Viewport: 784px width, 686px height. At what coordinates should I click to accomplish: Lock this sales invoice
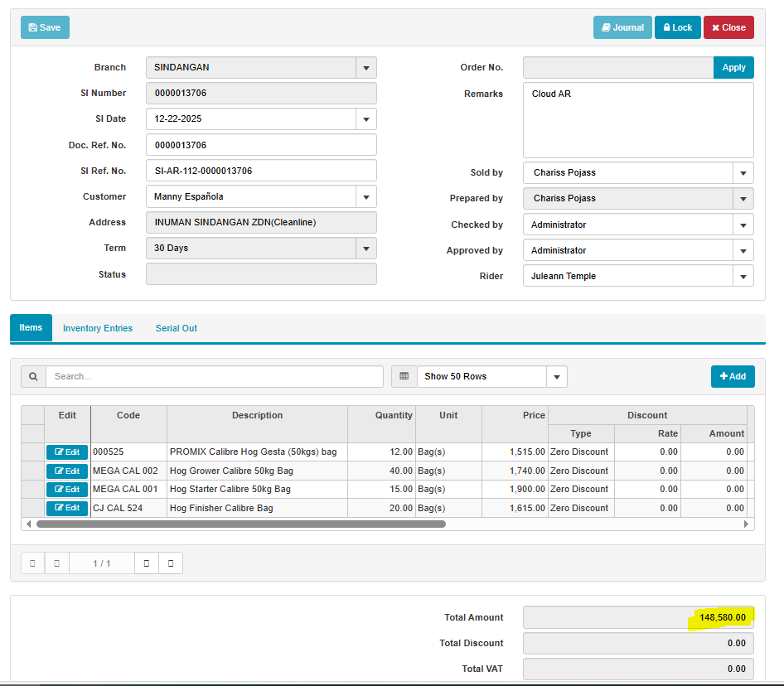click(x=677, y=27)
